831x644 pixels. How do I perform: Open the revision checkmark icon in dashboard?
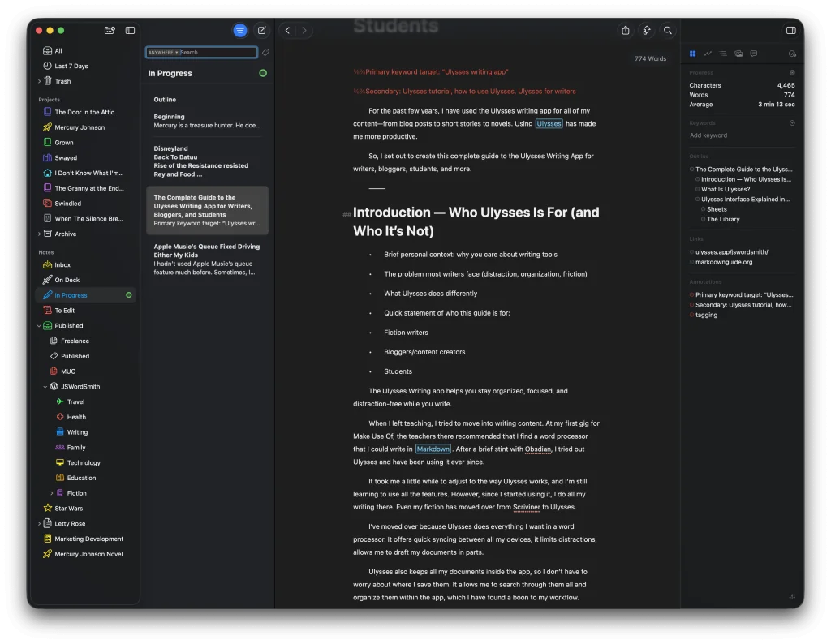[x=792, y=54]
